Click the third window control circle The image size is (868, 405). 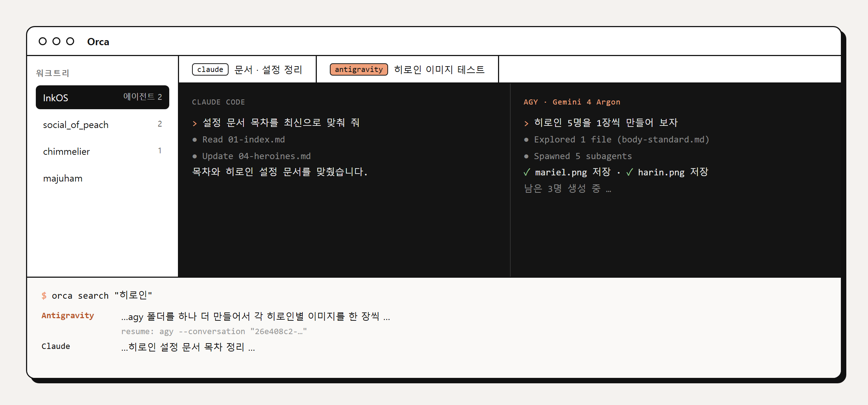pyautogui.click(x=70, y=41)
